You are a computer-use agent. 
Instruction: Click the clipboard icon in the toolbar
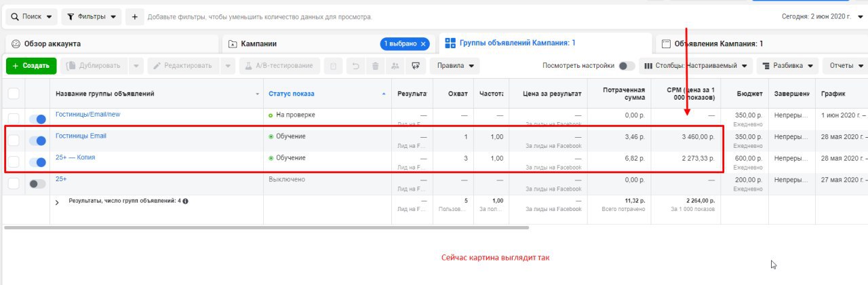click(332, 66)
